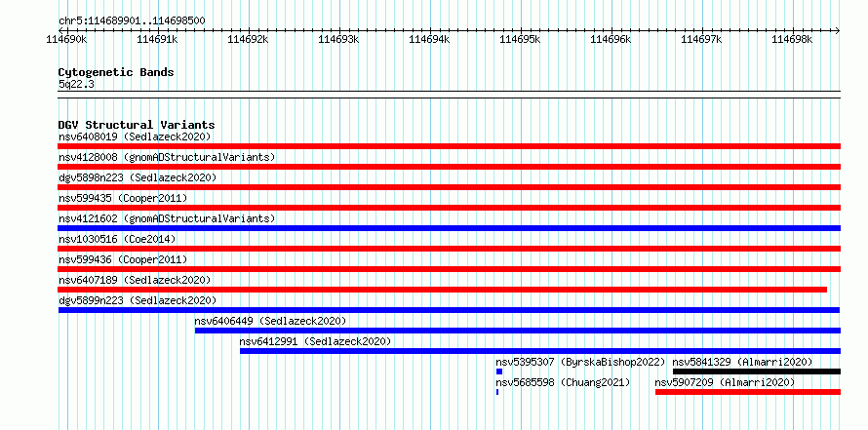
Task: Click the small blue square of nsv5395307
Action: coord(499,371)
